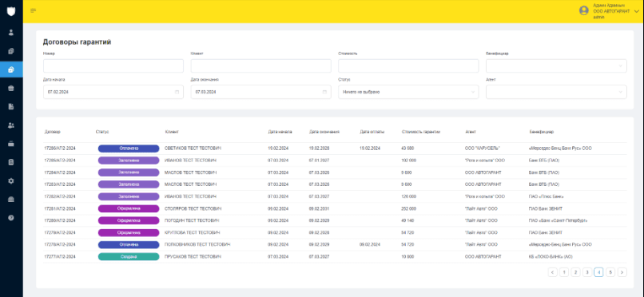
Task: Click into the Номер input field
Action: 113,66
